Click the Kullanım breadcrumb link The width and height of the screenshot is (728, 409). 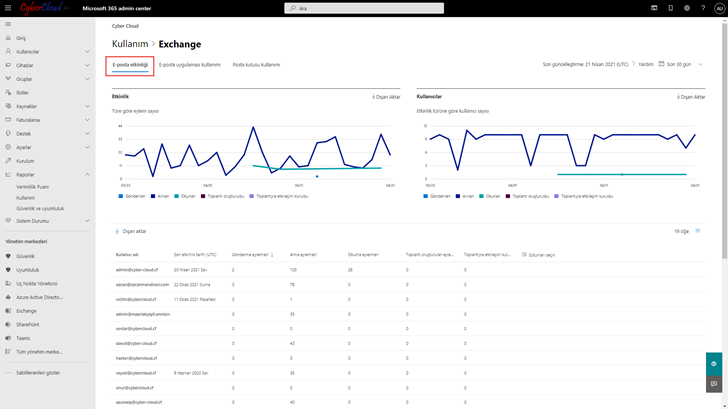130,44
